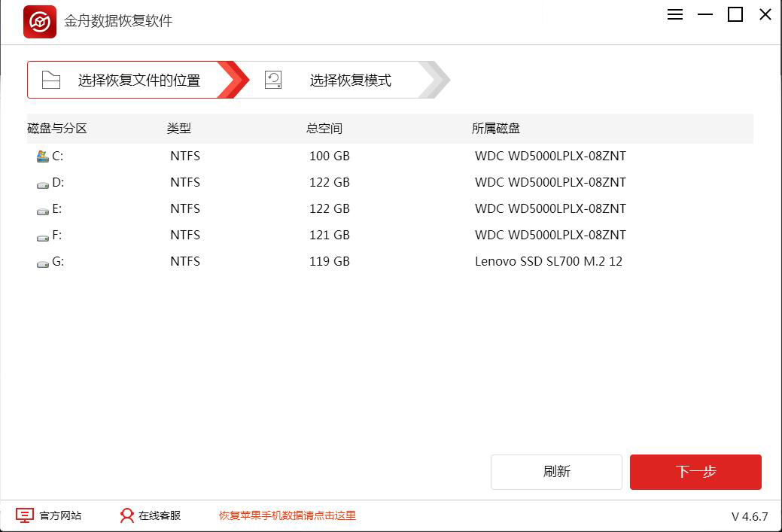Click NTFS in the G: row
Image resolution: width=782 pixels, height=532 pixels.
tap(185, 262)
